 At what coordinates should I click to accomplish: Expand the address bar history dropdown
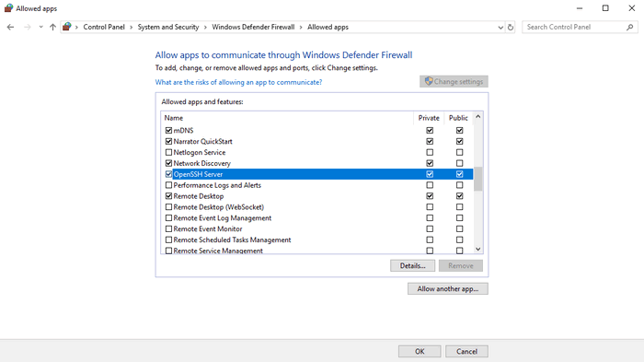(x=500, y=27)
